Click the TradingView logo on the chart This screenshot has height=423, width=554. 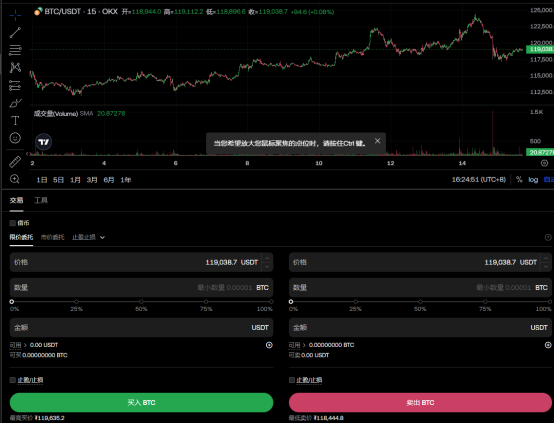pos(44,142)
